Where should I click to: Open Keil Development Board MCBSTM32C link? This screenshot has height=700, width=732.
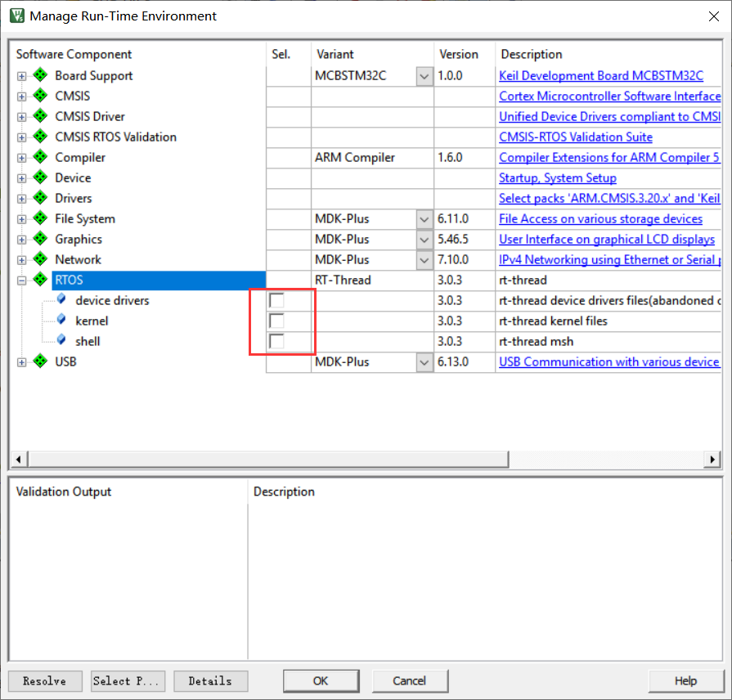coord(601,75)
